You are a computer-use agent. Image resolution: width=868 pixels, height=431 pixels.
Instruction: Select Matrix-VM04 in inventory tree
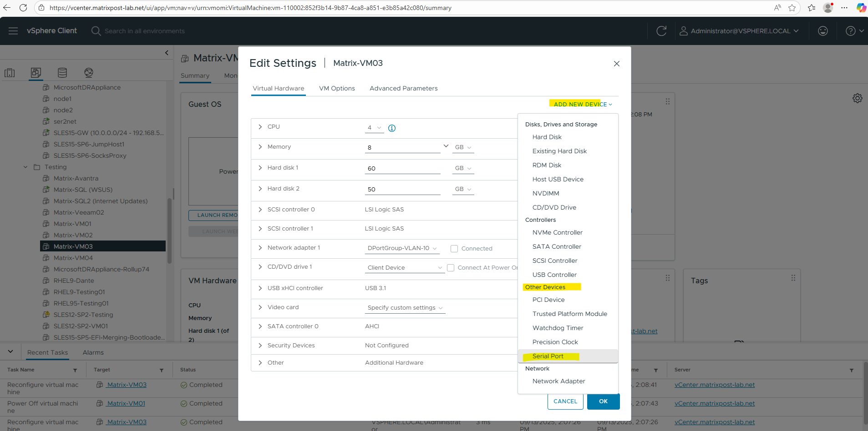(x=73, y=258)
